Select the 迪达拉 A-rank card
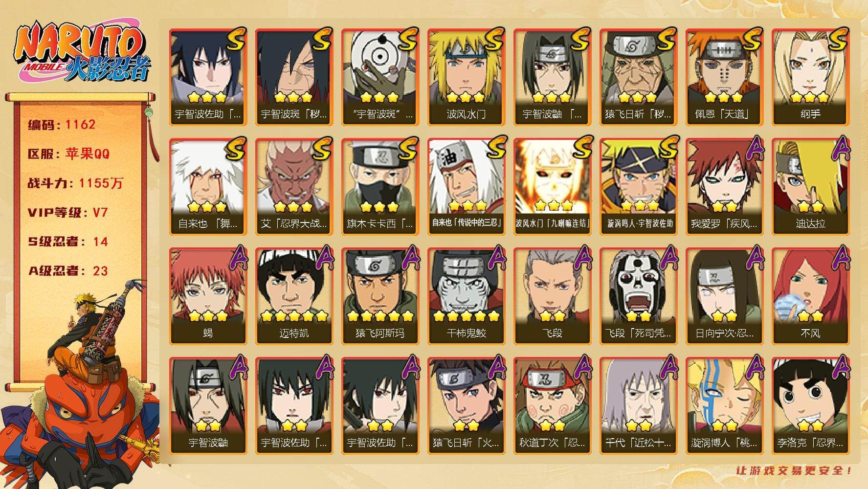This screenshot has width=868, height=489. tap(810, 187)
